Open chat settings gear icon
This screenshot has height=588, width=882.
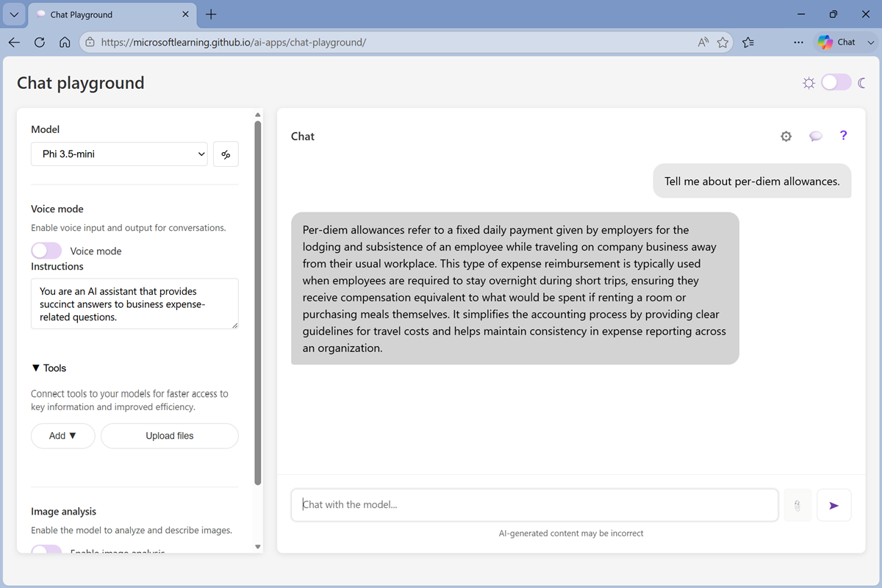[x=786, y=136]
